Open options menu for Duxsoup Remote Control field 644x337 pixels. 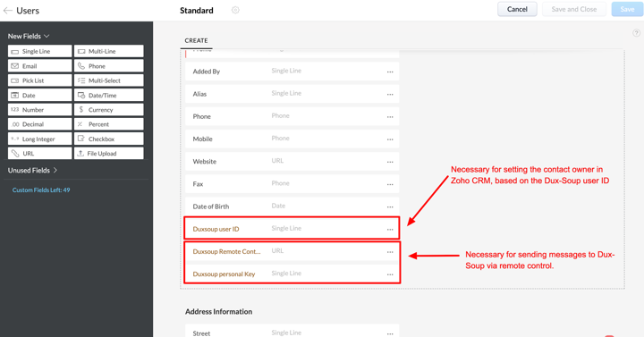(x=390, y=252)
